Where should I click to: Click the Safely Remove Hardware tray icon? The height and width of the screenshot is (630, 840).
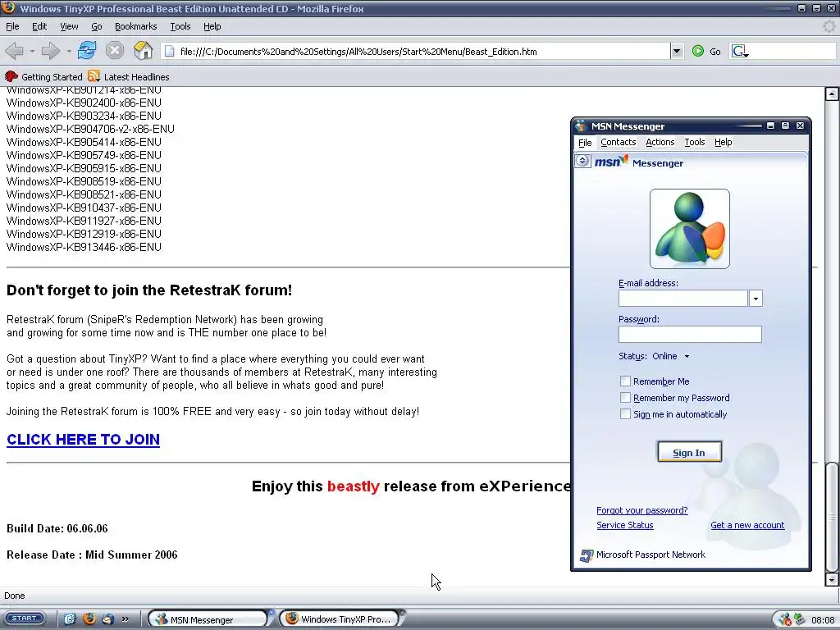799,620
